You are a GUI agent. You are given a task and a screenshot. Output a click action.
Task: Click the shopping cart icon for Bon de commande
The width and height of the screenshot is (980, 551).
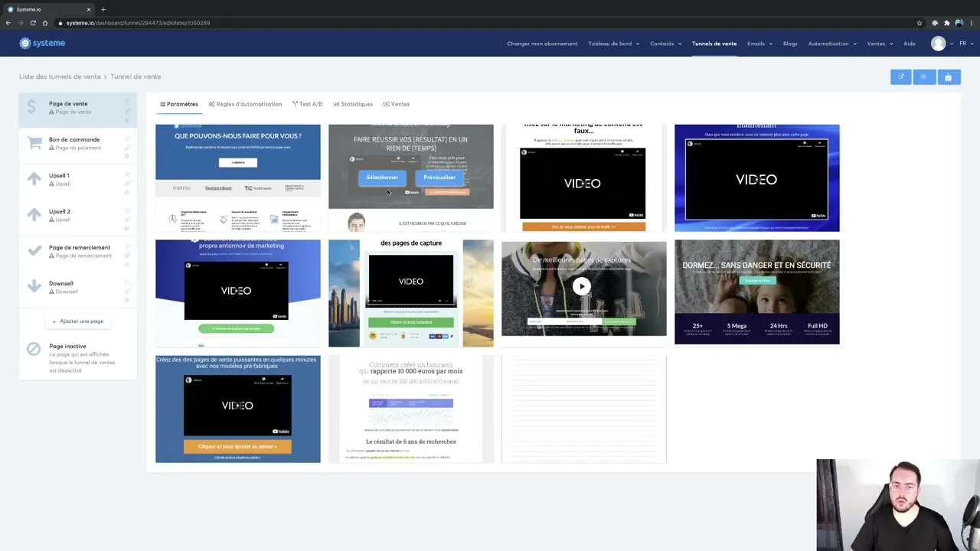pos(34,144)
